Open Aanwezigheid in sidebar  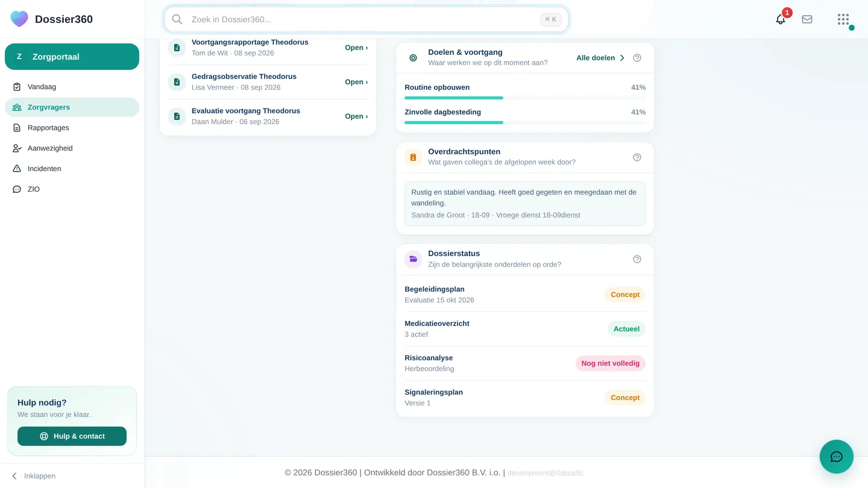pos(72,148)
